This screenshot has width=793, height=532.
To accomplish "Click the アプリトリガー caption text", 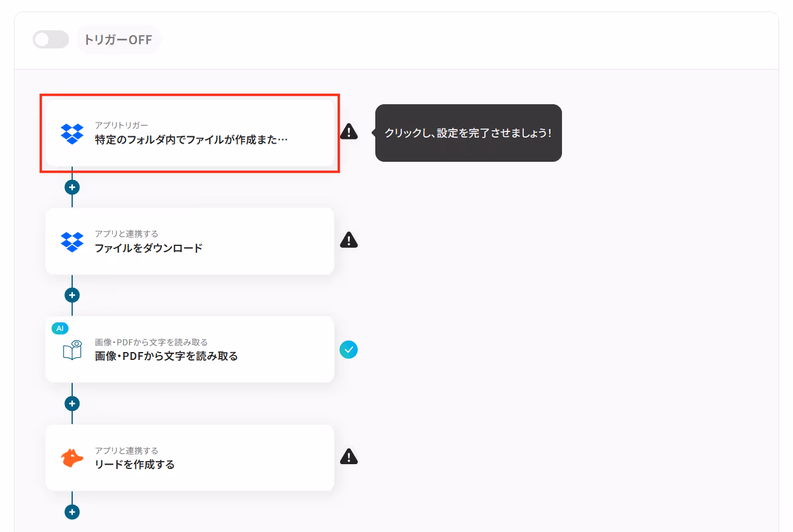I will click(x=121, y=125).
